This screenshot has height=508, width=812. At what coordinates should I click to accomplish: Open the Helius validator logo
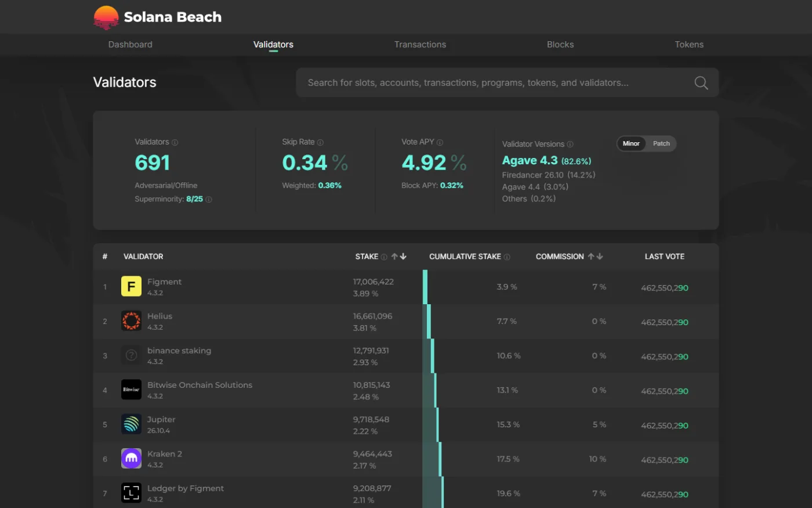(x=131, y=320)
